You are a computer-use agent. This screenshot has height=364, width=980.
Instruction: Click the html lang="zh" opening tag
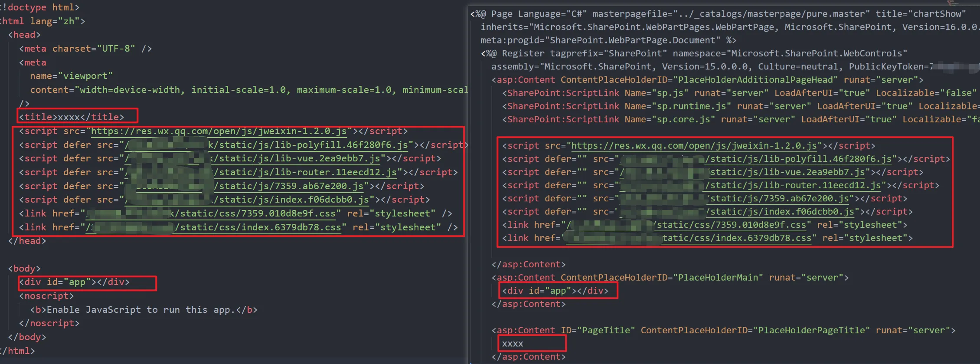tap(42, 21)
